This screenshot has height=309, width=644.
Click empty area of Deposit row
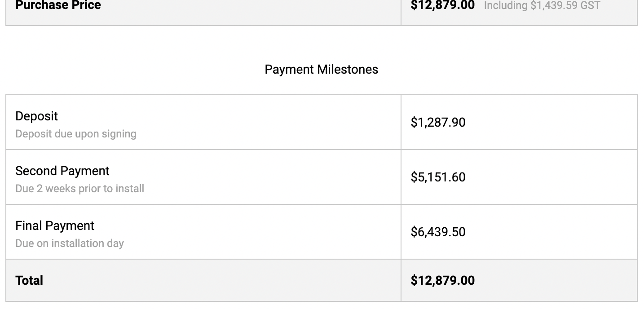[269, 122]
